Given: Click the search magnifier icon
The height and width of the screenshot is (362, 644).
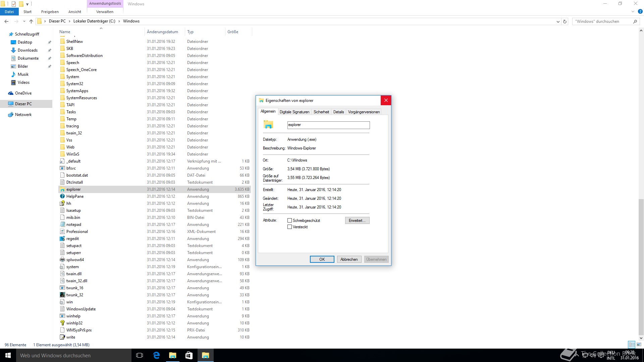Looking at the screenshot, I should pyautogui.click(x=635, y=21).
